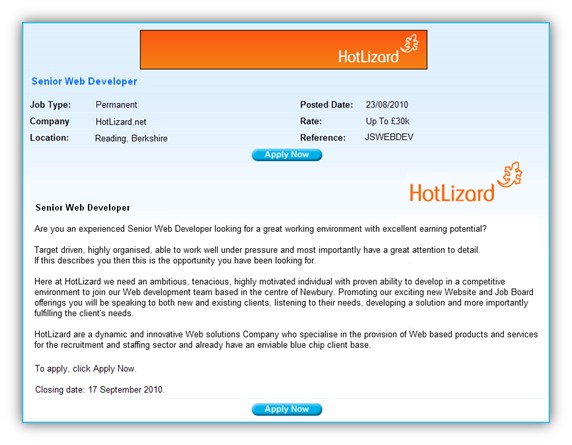Click the line starting 'Are you an experienced'
This screenshot has height=445, width=572.
pyautogui.click(x=260, y=229)
